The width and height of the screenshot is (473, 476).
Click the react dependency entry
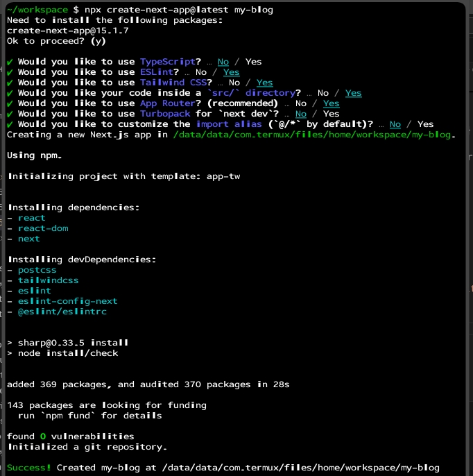[31, 218]
